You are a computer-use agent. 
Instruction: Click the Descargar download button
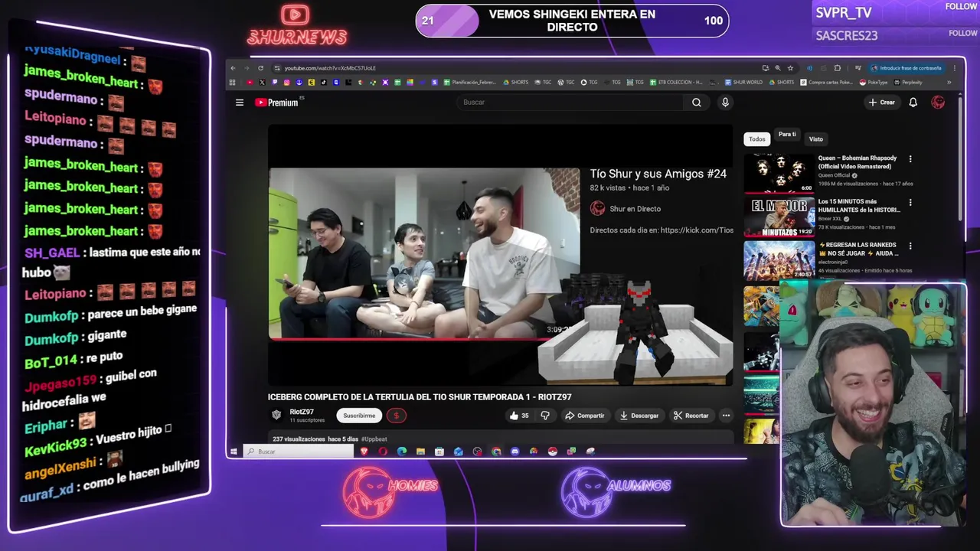639,416
